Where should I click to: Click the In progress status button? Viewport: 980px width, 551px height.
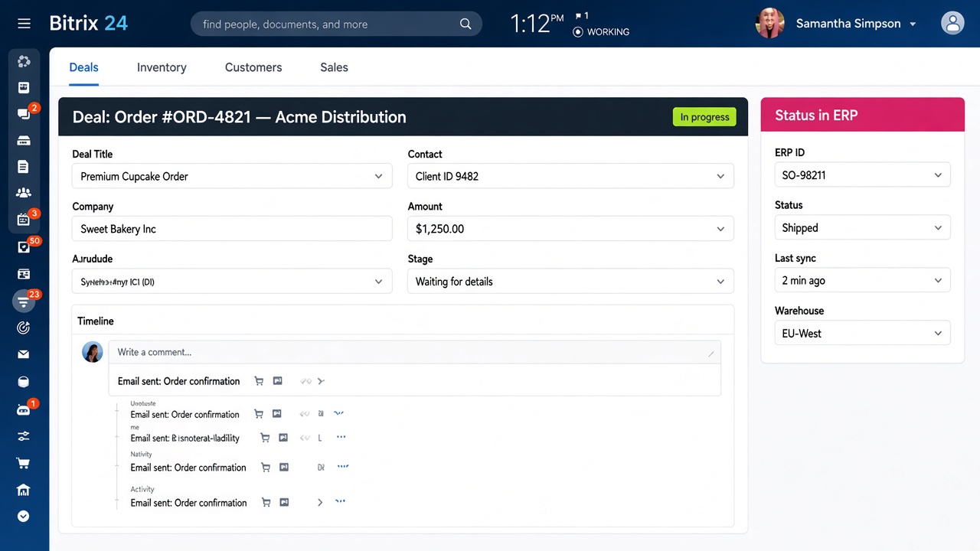point(704,117)
